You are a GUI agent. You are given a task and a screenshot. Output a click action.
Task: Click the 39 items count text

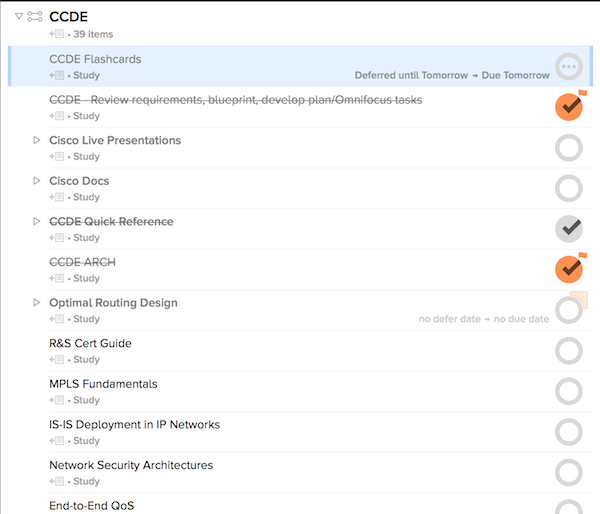tap(93, 34)
